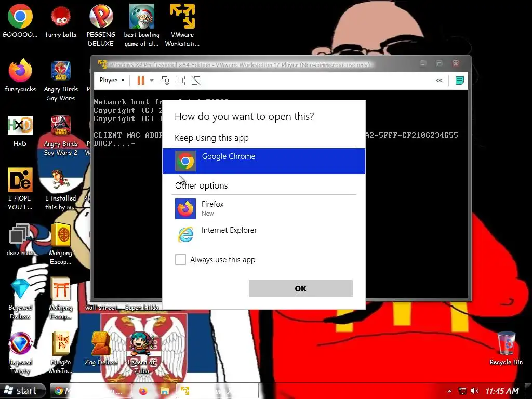Collapse VMware toolbar with double chevron
The height and width of the screenshot is (399, 532).
click(439, 81)
